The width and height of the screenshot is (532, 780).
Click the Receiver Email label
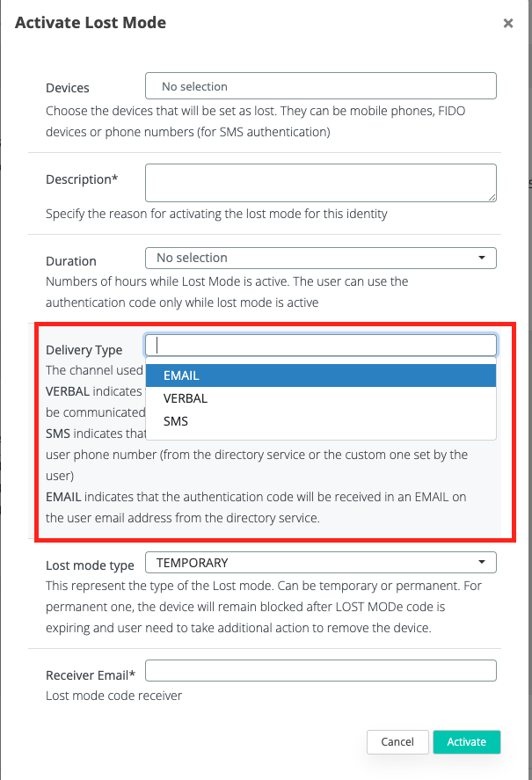point(90,675)
